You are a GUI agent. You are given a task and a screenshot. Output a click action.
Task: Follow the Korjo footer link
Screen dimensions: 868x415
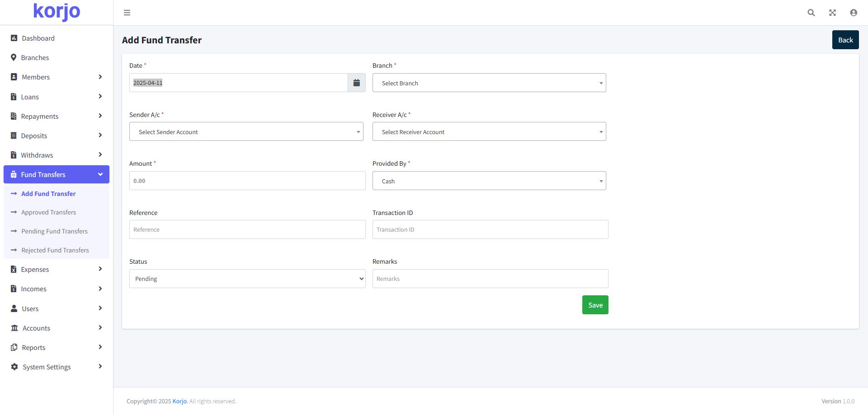click(179, 401)
